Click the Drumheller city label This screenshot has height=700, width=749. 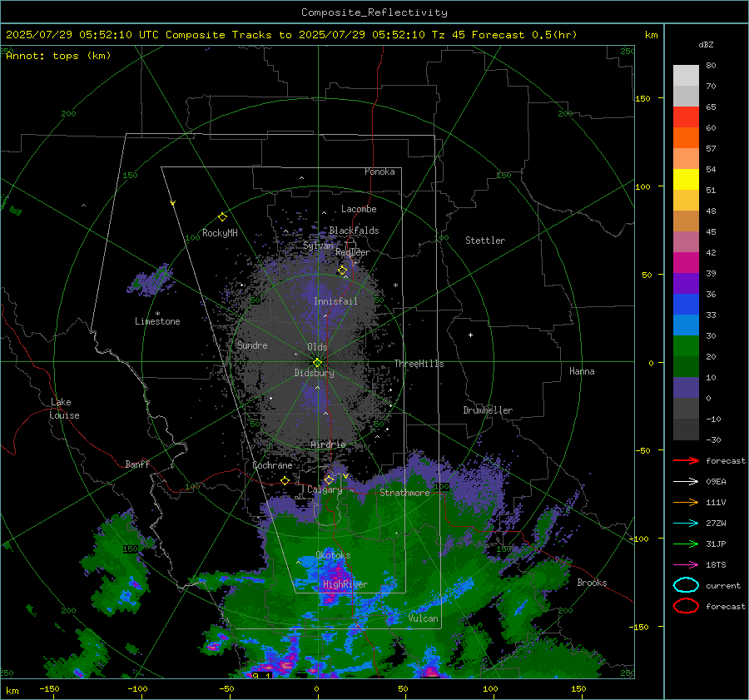488,410
